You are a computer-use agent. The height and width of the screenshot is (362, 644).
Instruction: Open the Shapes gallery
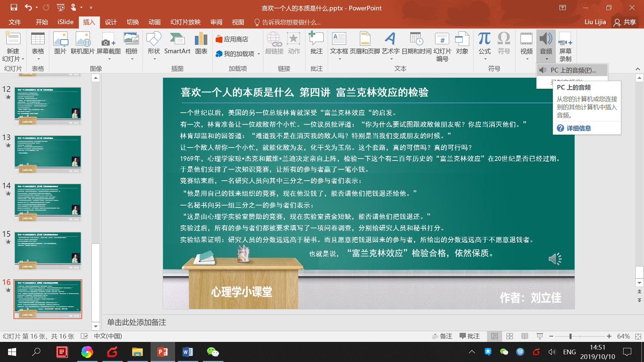tap(154, 46)
